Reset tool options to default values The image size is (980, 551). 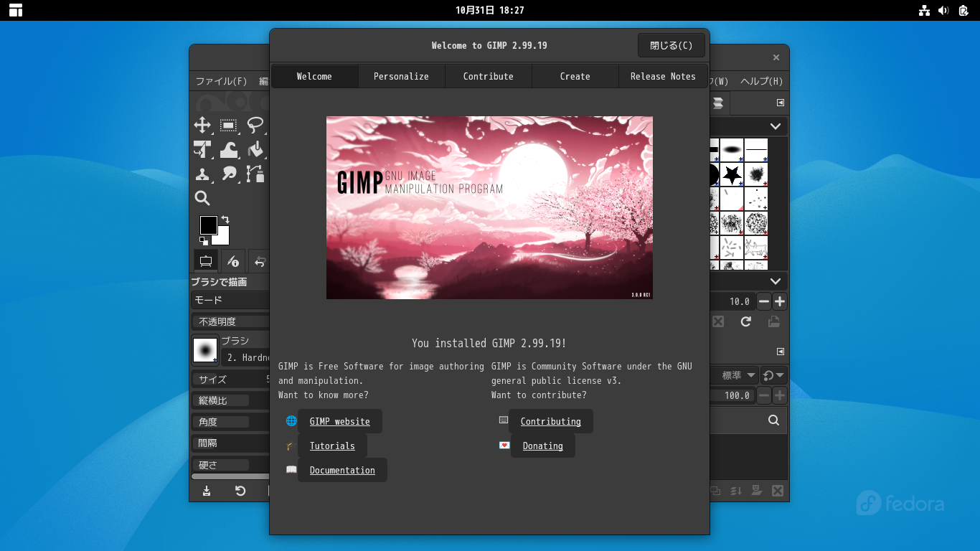coord(240,491)
